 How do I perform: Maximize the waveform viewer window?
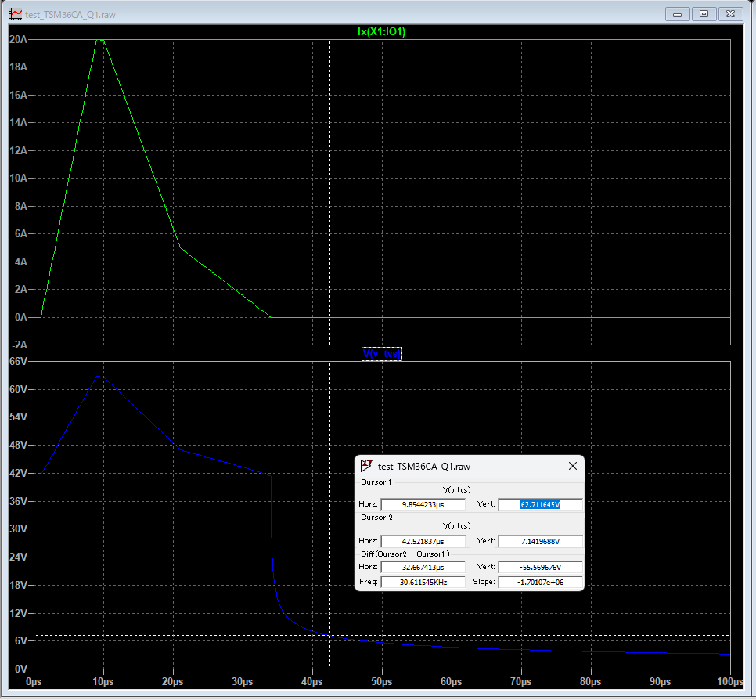[x=704, y=14]
